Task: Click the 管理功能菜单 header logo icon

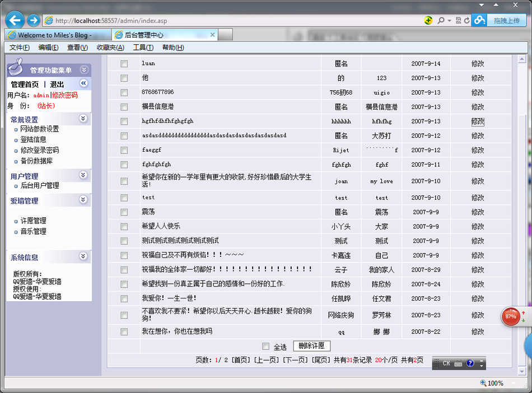Action: pos(15,67)
